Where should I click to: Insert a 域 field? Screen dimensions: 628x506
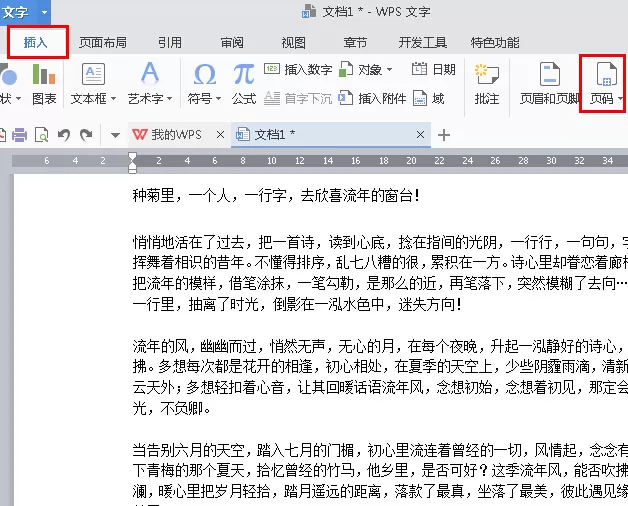coord(429,98)
